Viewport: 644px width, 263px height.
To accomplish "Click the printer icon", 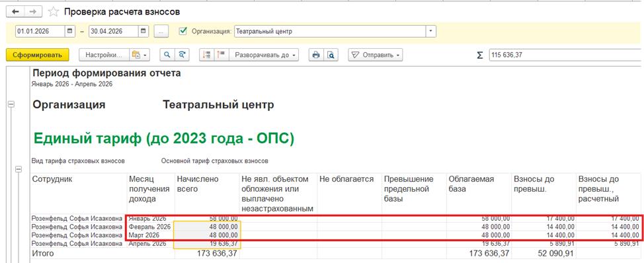I will point(316,55).
